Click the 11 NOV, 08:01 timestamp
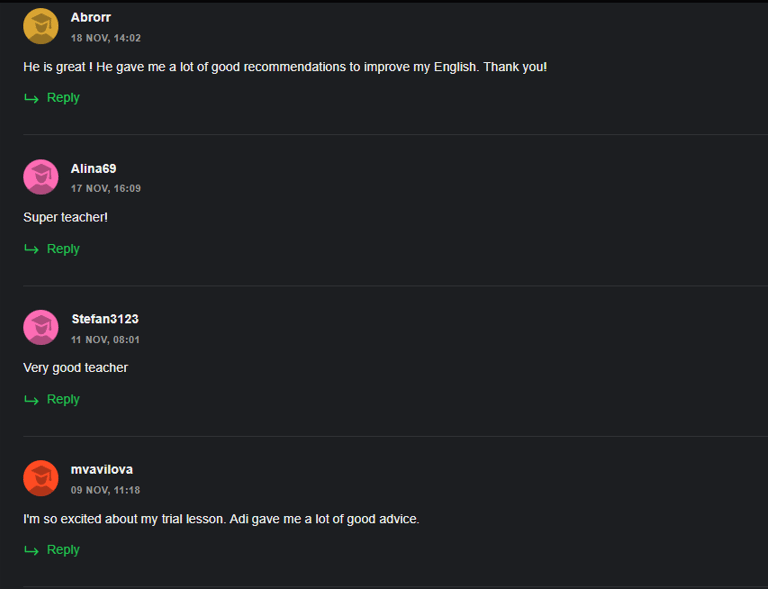Image resolution: width=768 pixels, height=589 pixels. coord(105,340)
